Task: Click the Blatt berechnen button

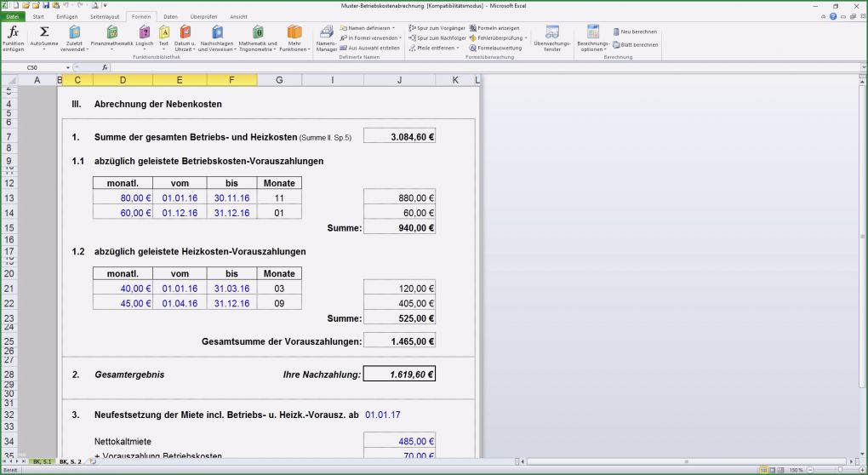Action: [634, 44]
